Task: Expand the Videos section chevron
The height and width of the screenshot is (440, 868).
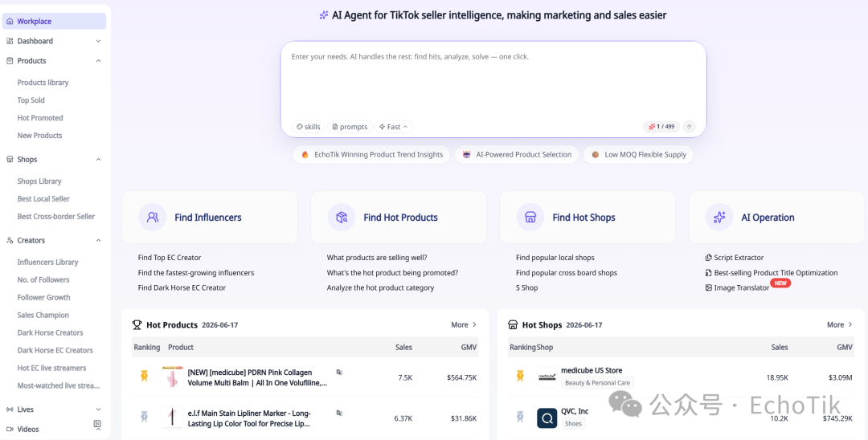Action: click(99, 429)
